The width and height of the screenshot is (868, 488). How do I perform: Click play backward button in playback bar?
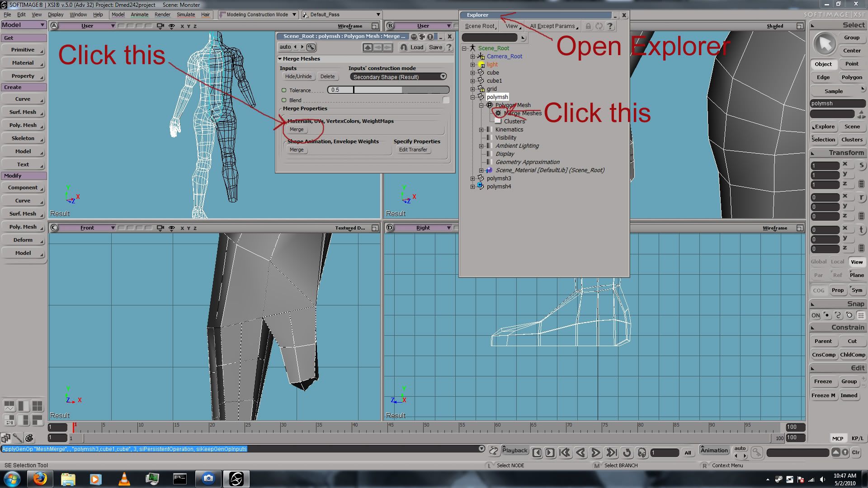[x=581, y=452]
